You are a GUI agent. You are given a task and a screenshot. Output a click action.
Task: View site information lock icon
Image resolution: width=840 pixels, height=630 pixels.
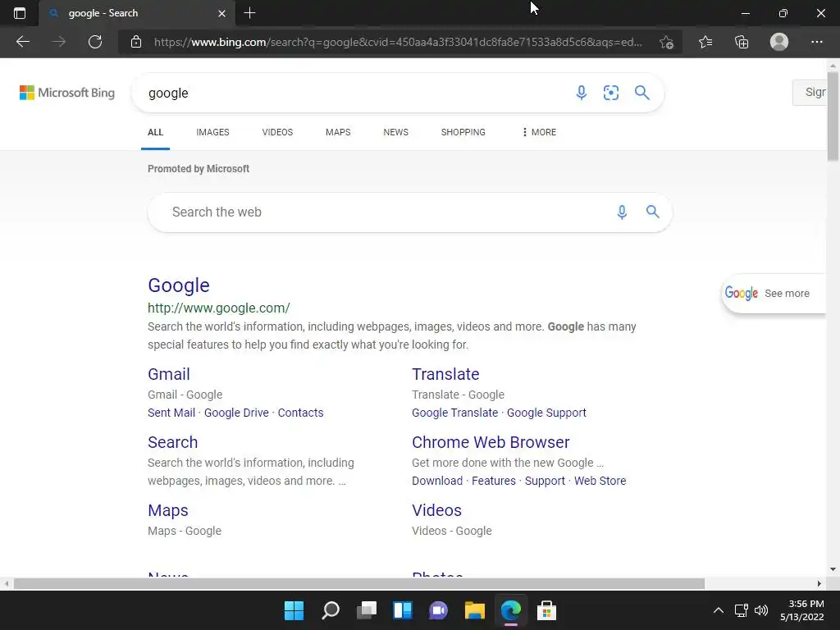point(136,42)
